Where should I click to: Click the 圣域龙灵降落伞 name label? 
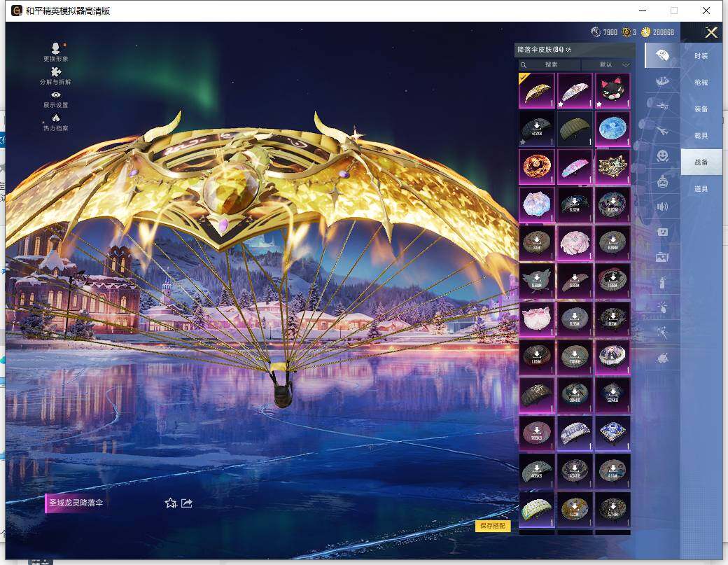(x=76, y=502)
